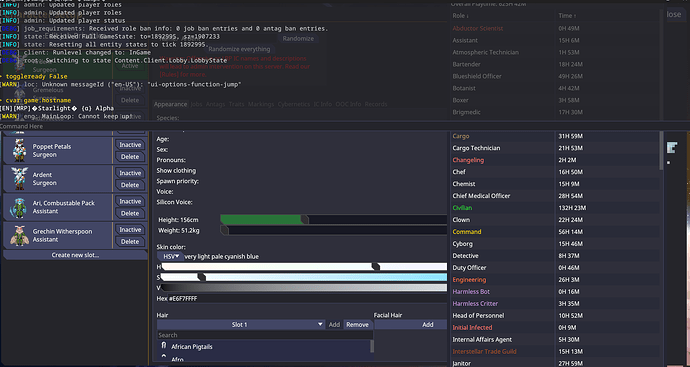Viewport: 690px width, 367px height.
Task: Click the Chief Medical Officer row
Action: point(554,196)
